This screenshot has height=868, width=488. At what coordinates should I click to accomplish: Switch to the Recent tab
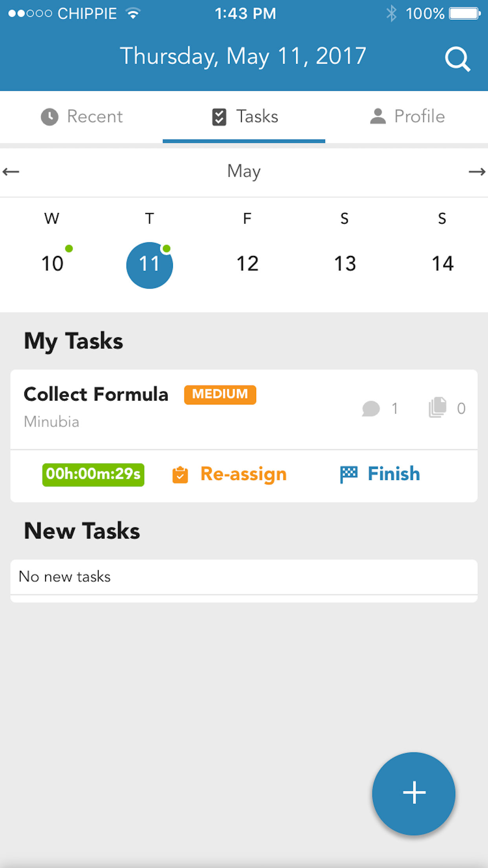coord(82,117)
